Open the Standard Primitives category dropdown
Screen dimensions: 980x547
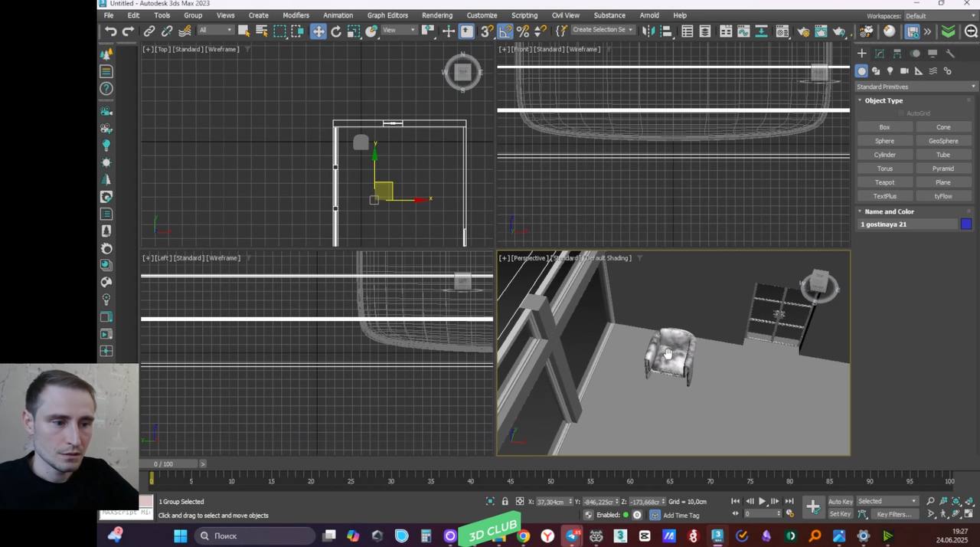coord(916,87)
